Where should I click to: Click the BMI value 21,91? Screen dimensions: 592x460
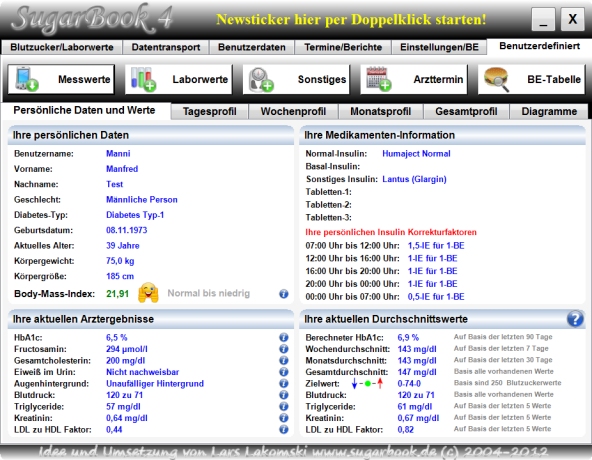coord(117,294)
